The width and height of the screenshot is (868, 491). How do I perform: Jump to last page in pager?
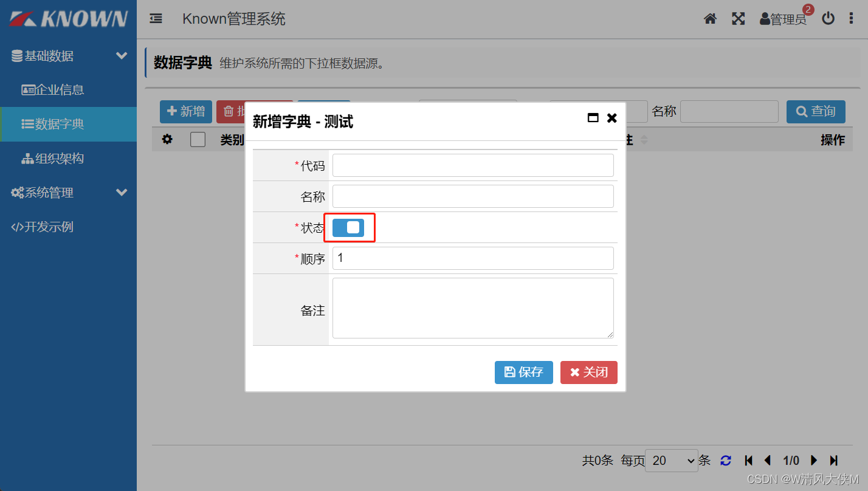[x=833, y=461]
